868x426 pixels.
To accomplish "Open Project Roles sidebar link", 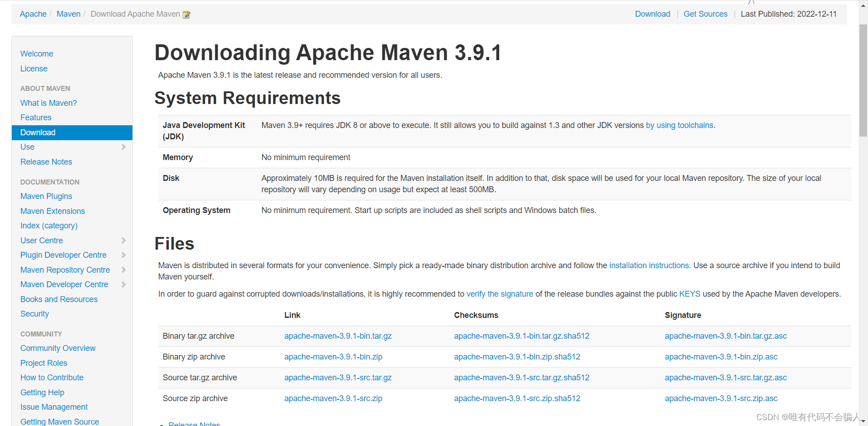I will pyautogui.click(x=44, y=363).
